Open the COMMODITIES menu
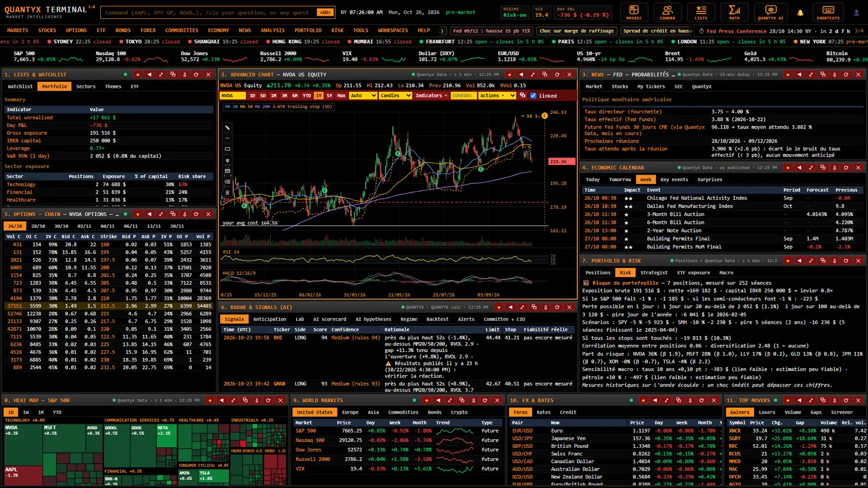This screenshot has height=488, width=868. pos(182,30)
